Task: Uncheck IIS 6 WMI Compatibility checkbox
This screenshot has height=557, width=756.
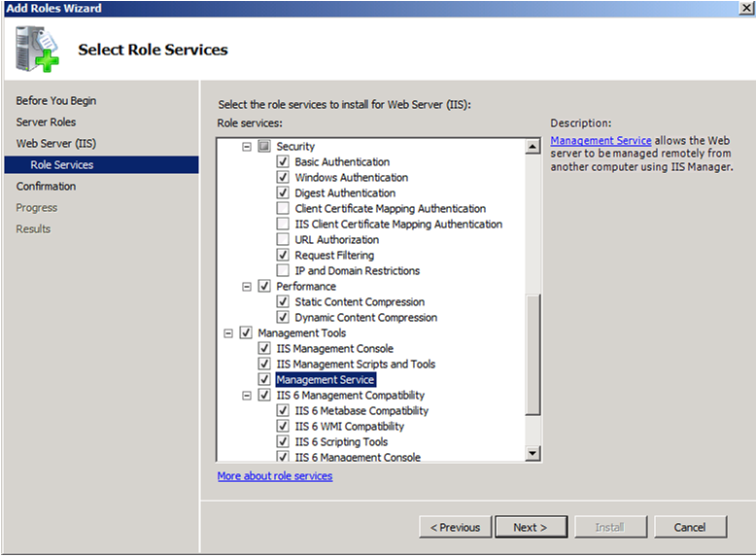Action: click(283, 426)
